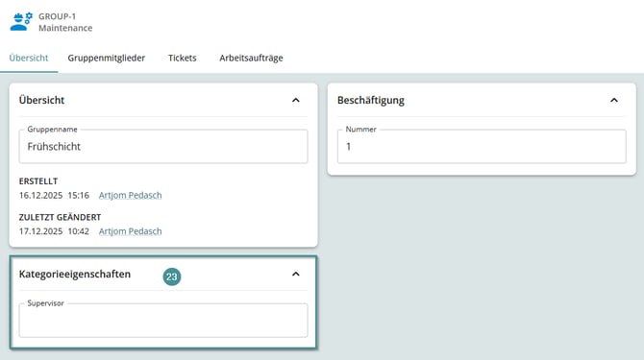
Task: Open the Gruppenmitglieder tab
Action: pyautogui.click(x=107, y=58)
